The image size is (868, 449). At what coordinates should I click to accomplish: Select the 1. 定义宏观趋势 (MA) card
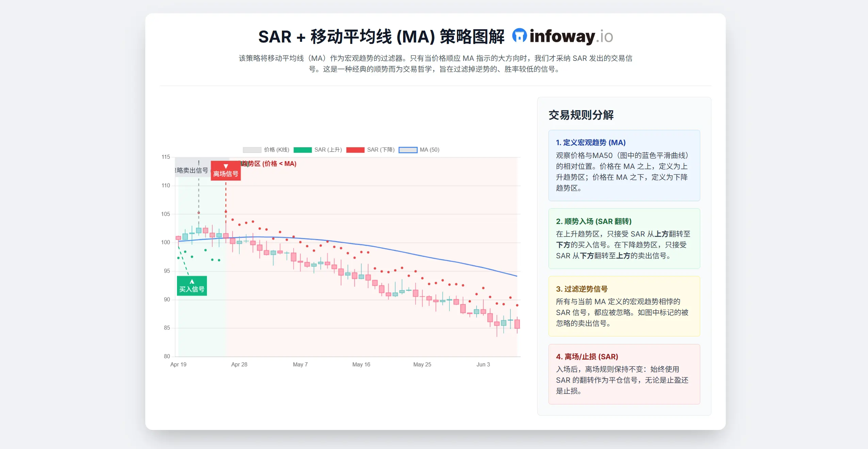[x=624, y=165]
